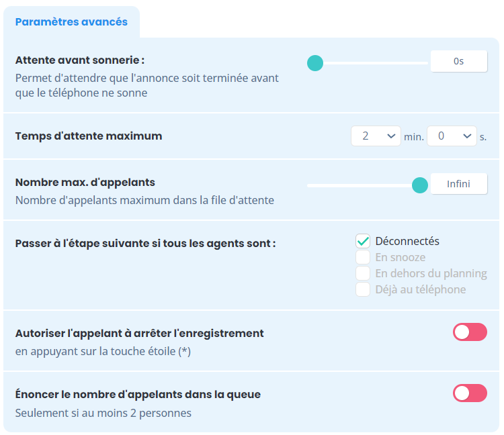Image resolution: width=504 pixels, height=435 pixels.
Task: Enable Autoriser l'appelant à arrêter l'enregistrement toggle
Action: pos(470,332)
